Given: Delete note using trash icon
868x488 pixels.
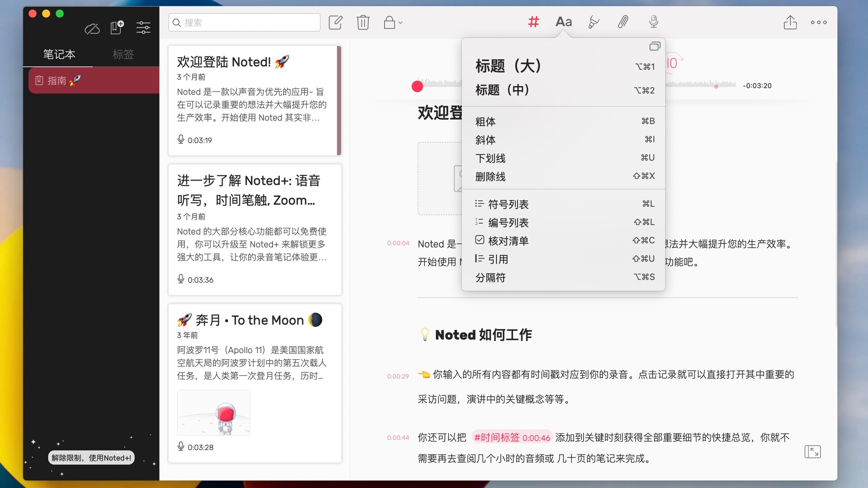Looking at the screenshot, I should click(363, 22).
